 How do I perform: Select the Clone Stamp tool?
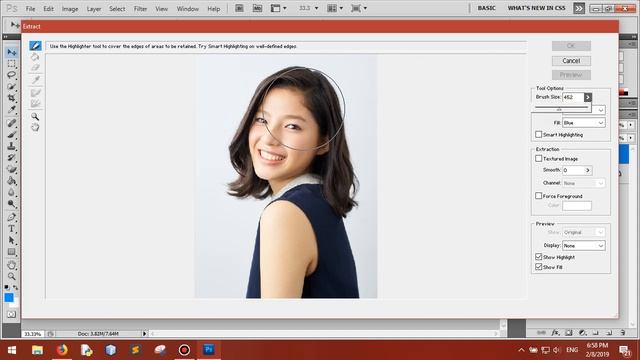pyautogui.click(x=11, y=146)
